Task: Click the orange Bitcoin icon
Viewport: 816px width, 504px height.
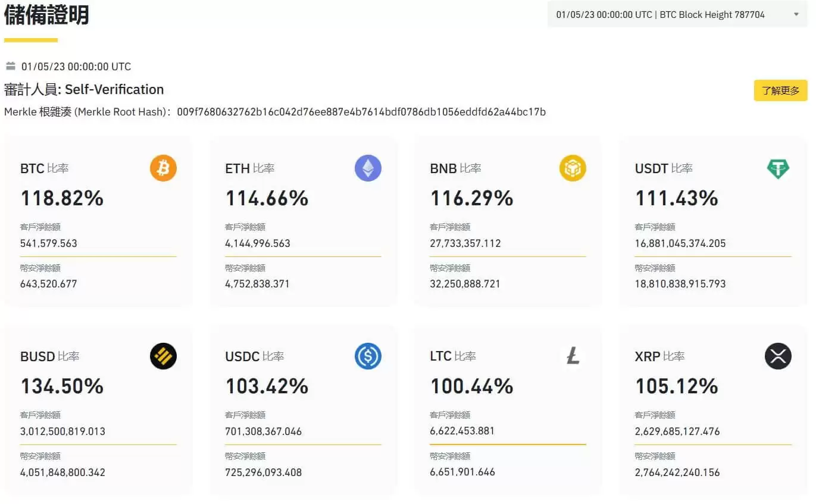Action: click(163, 168)
